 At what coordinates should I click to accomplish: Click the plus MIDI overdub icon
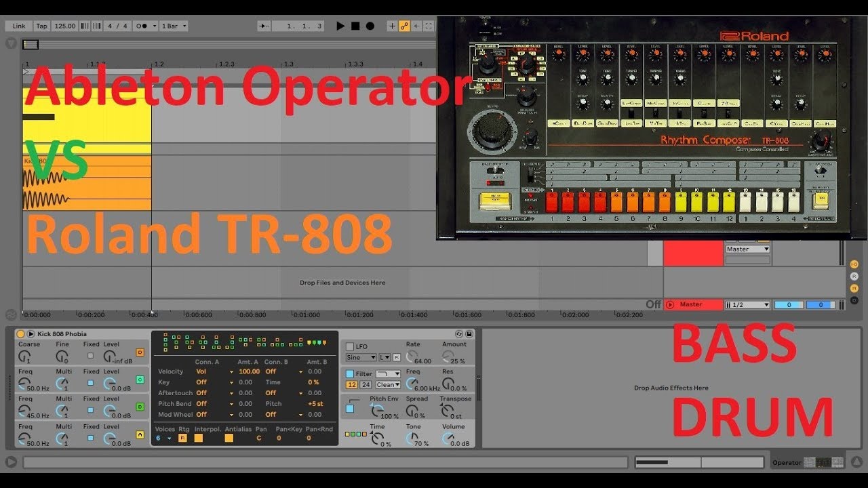[x=392, y=26]
